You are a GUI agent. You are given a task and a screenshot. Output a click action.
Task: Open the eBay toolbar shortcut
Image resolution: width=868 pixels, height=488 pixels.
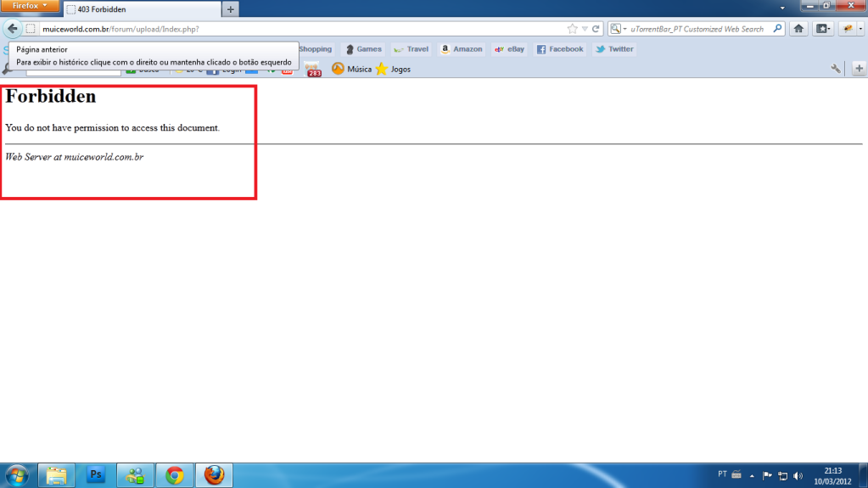509,49
